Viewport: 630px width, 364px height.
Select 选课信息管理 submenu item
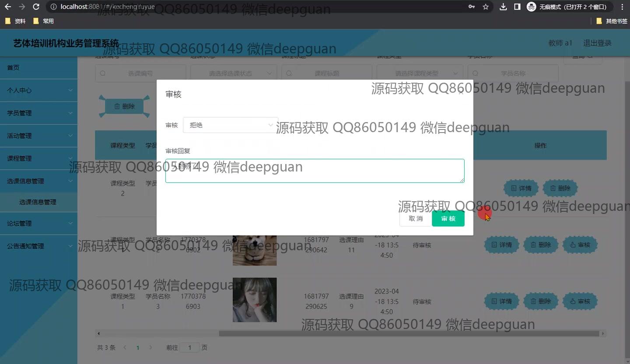click(x=38, y=202)
